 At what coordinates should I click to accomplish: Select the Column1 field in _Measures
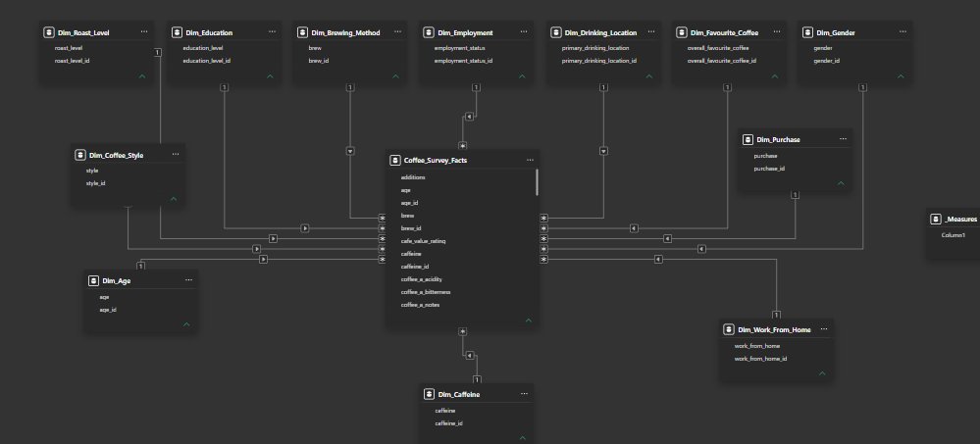(x=954, y=235)
